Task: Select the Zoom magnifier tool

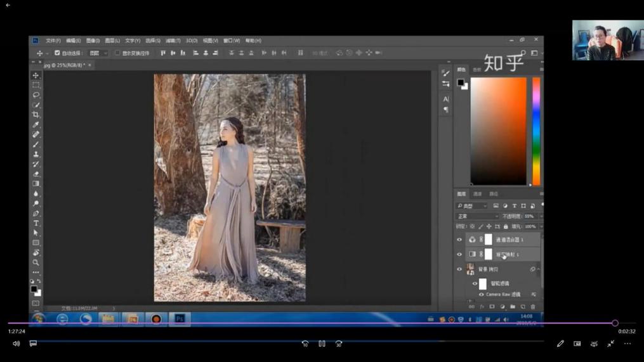Action: click(36, 262)
